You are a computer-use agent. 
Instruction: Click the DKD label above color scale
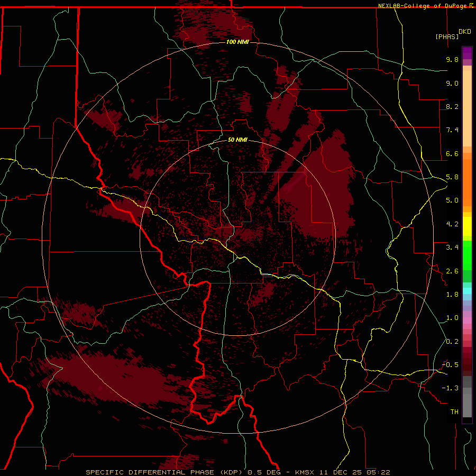point(465,32)
